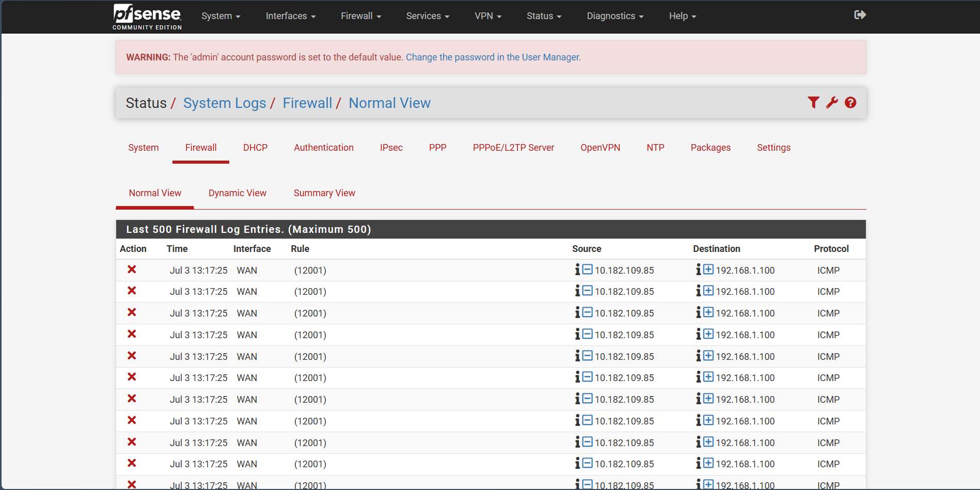Click the Action column header
The image size is (980, 490).
coord(133,249)
